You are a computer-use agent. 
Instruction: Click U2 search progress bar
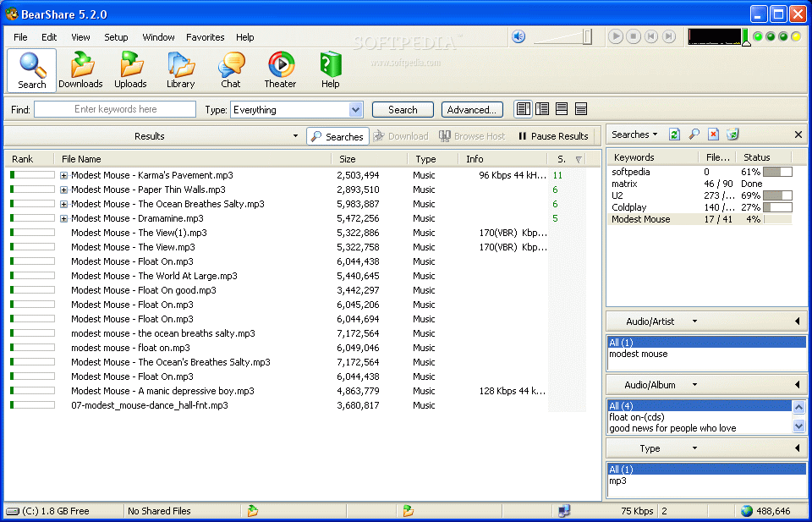tap(777, 195)
